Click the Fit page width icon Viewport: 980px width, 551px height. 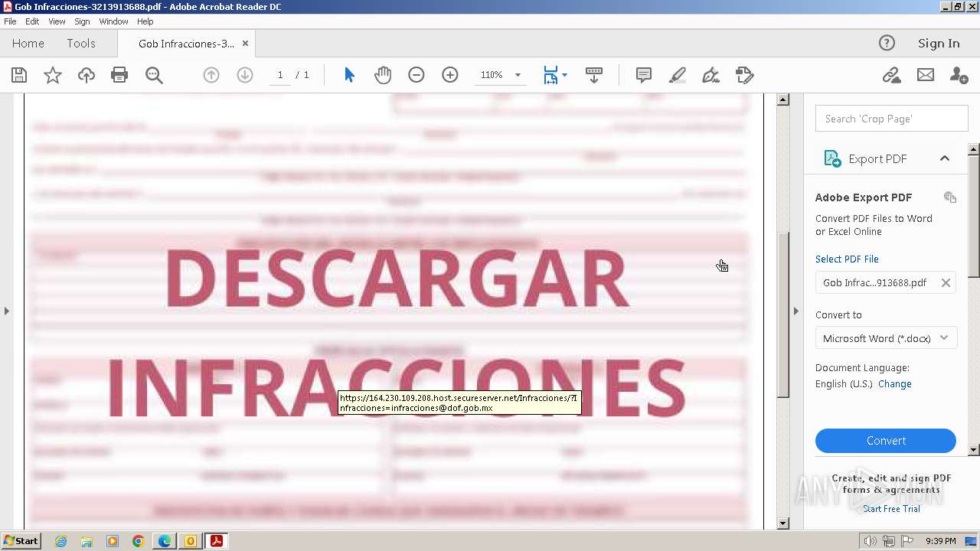click(550, 75)
